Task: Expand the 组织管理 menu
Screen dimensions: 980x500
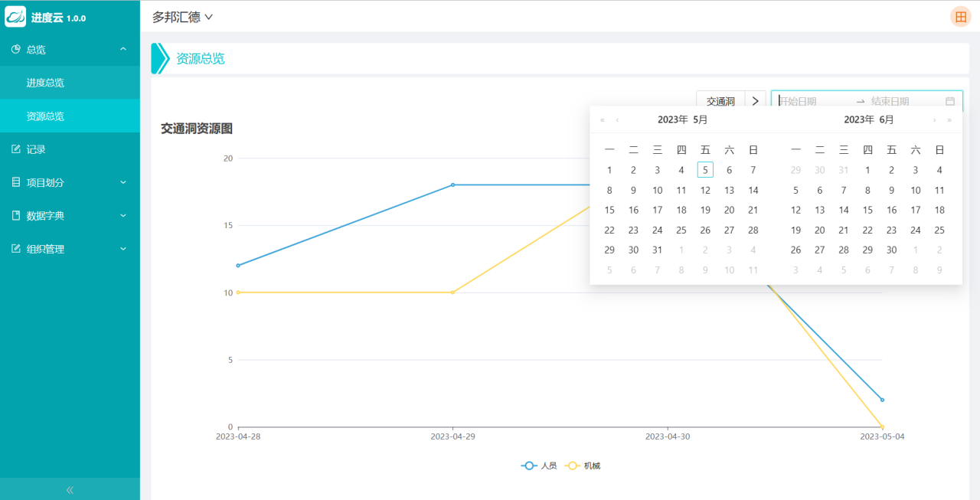Action: click(x=70, y=249)
